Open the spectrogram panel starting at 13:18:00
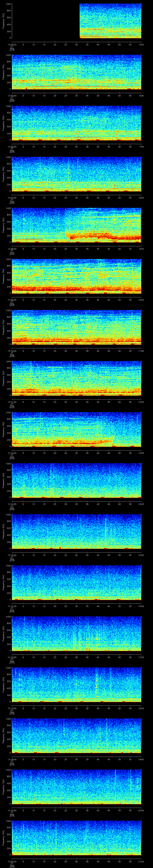Image resolution: width=153 pixels, height=868 pixels. [x=77, y=736]
